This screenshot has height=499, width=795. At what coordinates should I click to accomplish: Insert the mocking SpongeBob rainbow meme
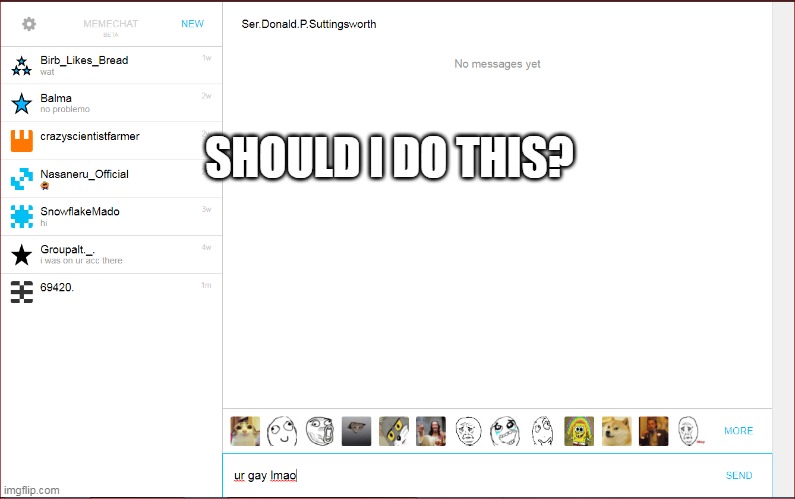click(x=579, y=431)
